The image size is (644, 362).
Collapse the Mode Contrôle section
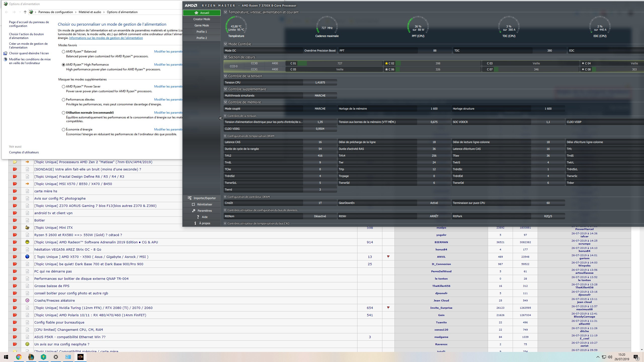(225, 44)
